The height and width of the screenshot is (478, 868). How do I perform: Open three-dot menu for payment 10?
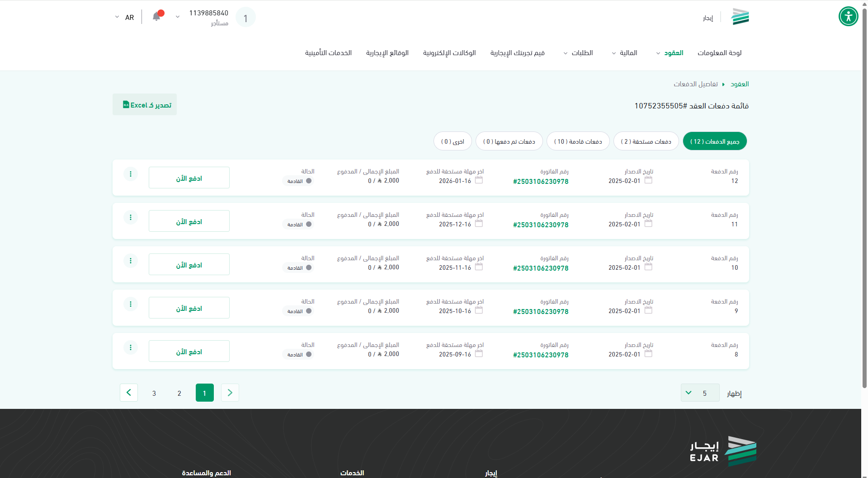coord(131,261)
